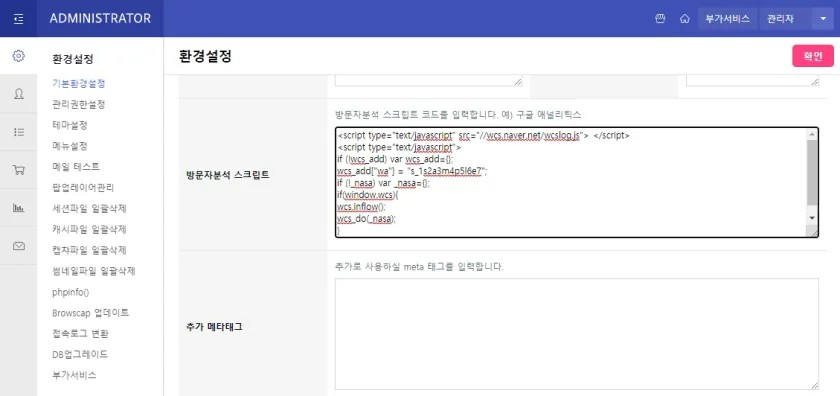Viewport: 840px width, 396px height.
Task: Open 테마설정 in the side menu
Action: pyautogui.click(x=70, y=125)
